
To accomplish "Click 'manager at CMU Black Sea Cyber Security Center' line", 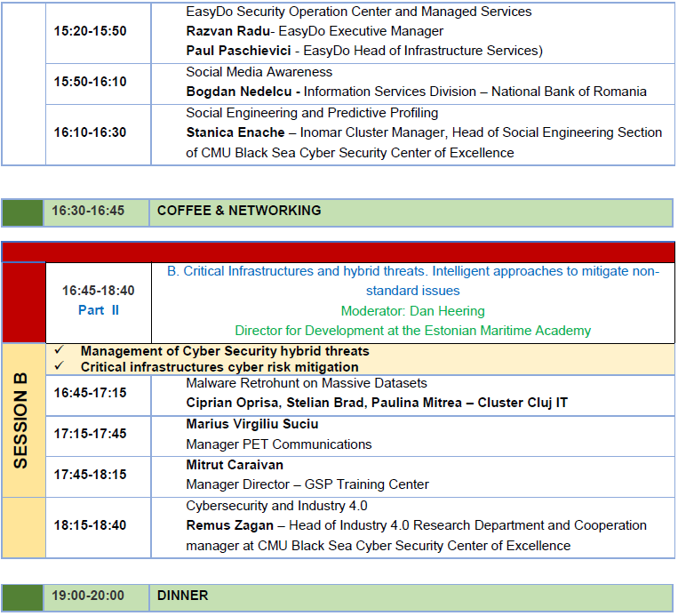I will pos(379,546).
